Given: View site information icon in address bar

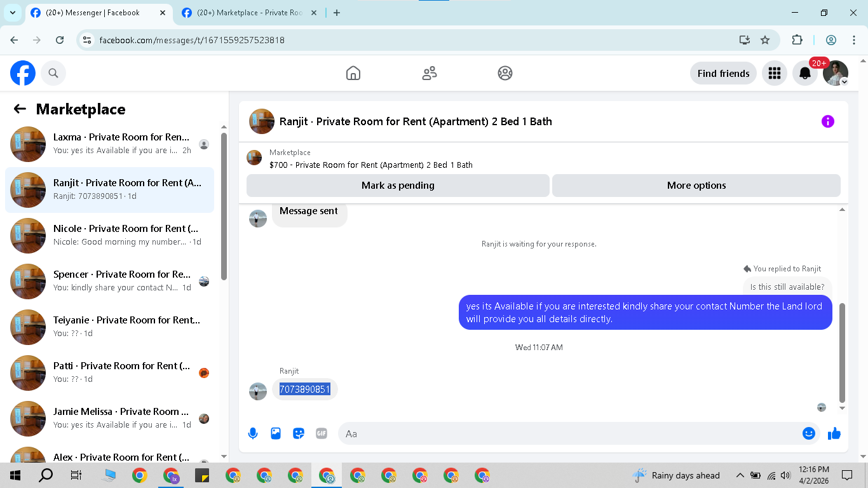Looking at the screenshot, I should click(88, 40).
